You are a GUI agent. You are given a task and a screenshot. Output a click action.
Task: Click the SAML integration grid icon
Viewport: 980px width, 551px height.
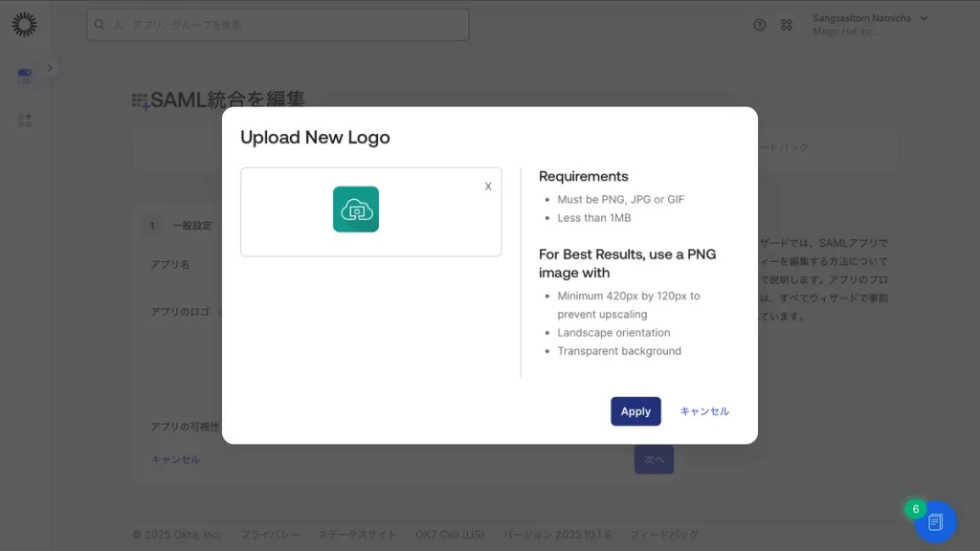pos(141,100)
